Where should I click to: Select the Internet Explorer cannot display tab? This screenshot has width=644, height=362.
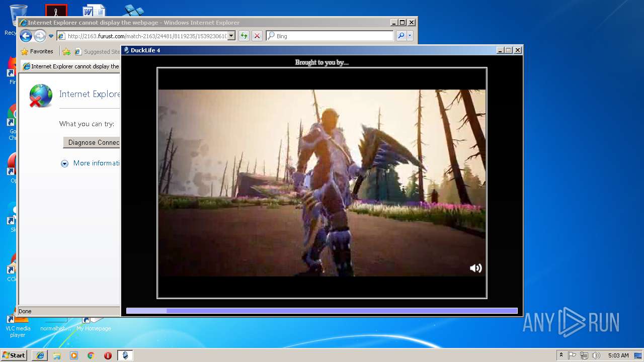[x=70, y=66]
